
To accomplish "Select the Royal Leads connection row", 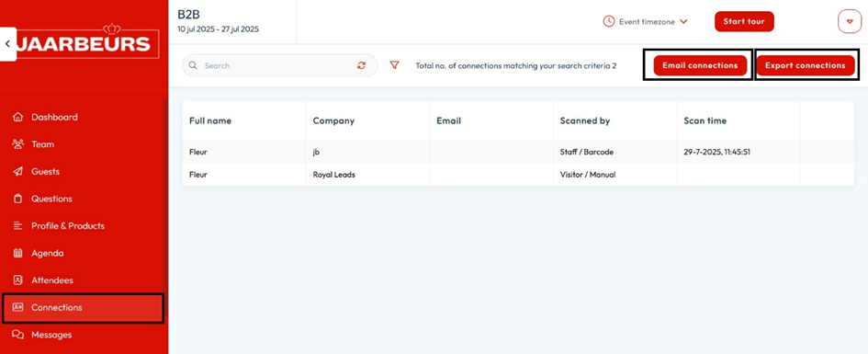I will (518, 175).
